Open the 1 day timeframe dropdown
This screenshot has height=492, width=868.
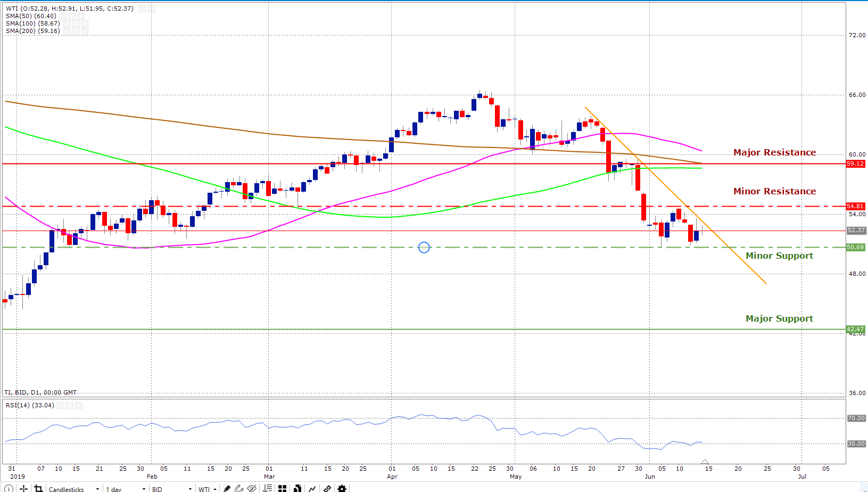point(126,489)
